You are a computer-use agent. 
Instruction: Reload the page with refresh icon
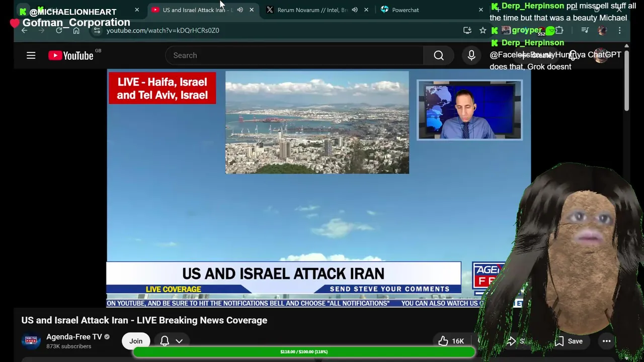(x=59, y=30)
